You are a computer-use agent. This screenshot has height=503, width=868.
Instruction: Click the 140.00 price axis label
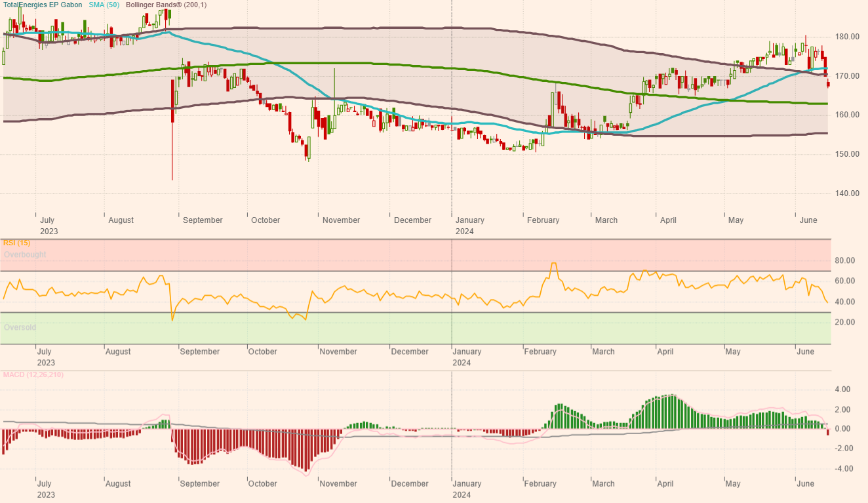point(848,193)
